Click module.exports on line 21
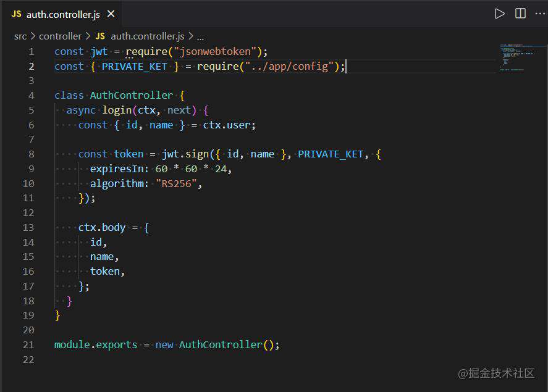This screenshot has width=548, height=392. pyautogui.click(x=96, y=345)
